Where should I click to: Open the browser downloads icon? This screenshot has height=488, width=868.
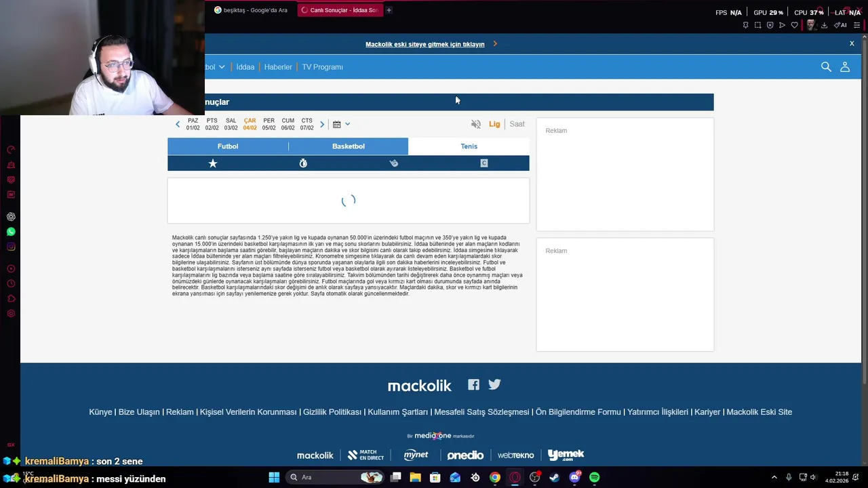coord(824,25)
